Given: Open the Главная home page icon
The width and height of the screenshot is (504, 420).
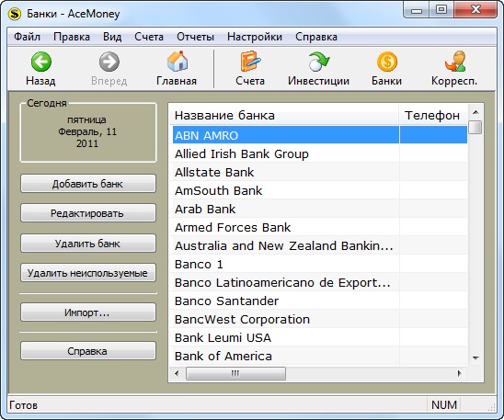Looking at the screenshot, I should [x=178, y=62].
